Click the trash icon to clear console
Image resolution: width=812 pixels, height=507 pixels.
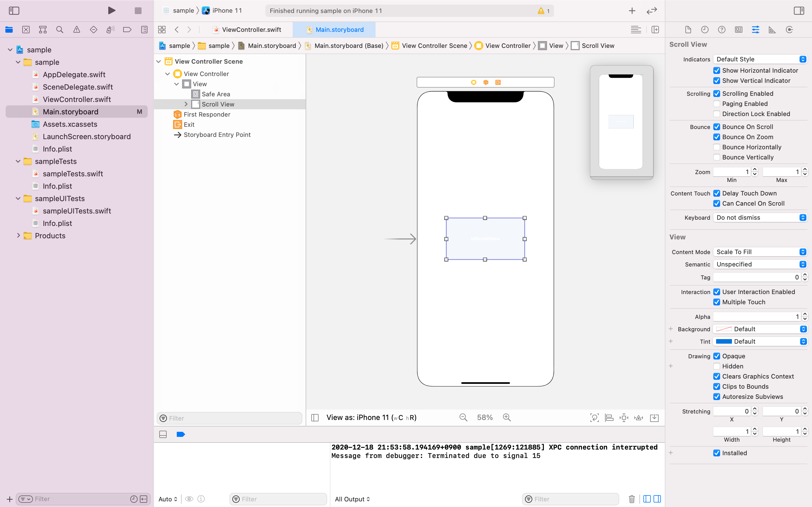point(632,499)
